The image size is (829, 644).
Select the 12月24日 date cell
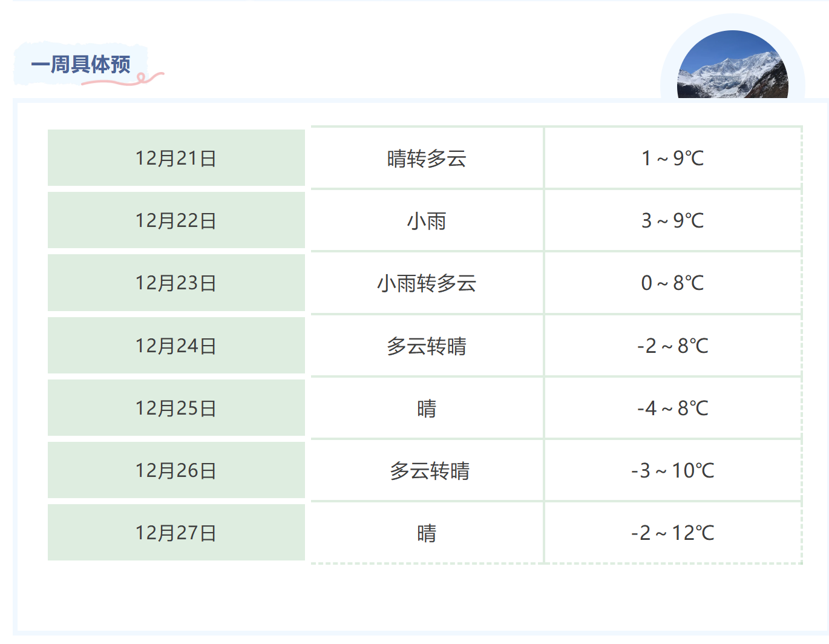(x=176, y=346)
